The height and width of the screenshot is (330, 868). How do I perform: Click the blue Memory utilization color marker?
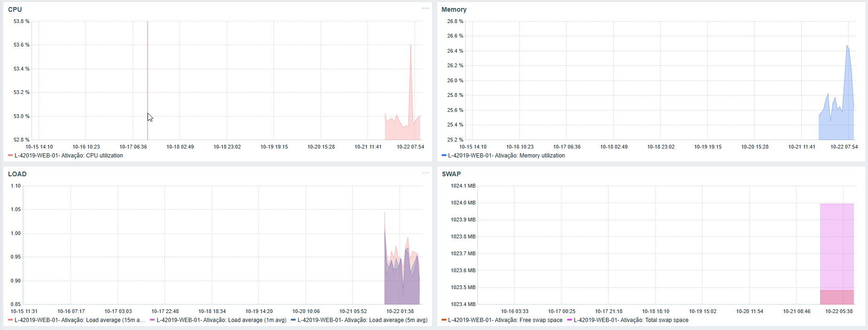pyautogui.click(x=444, y=156)
